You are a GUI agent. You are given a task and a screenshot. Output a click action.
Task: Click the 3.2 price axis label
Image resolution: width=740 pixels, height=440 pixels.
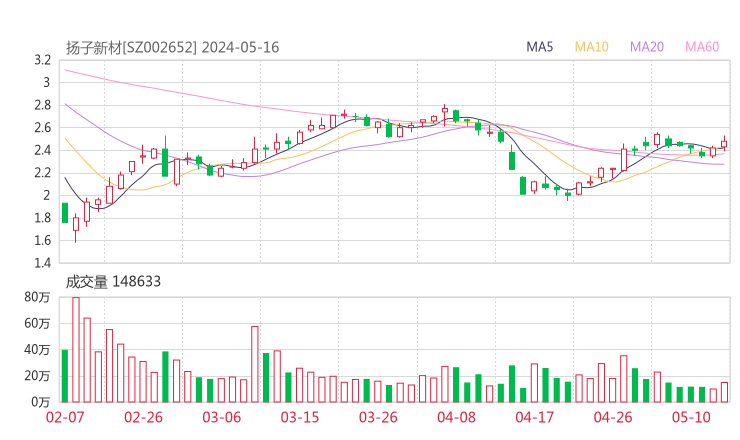pos(41,60)
